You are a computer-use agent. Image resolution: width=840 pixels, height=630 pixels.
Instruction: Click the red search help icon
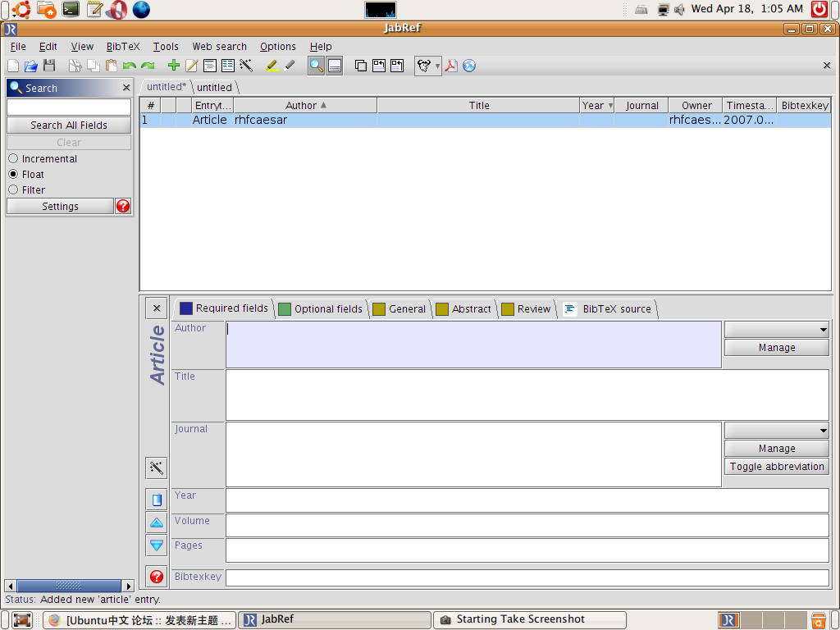click(123, 206)
